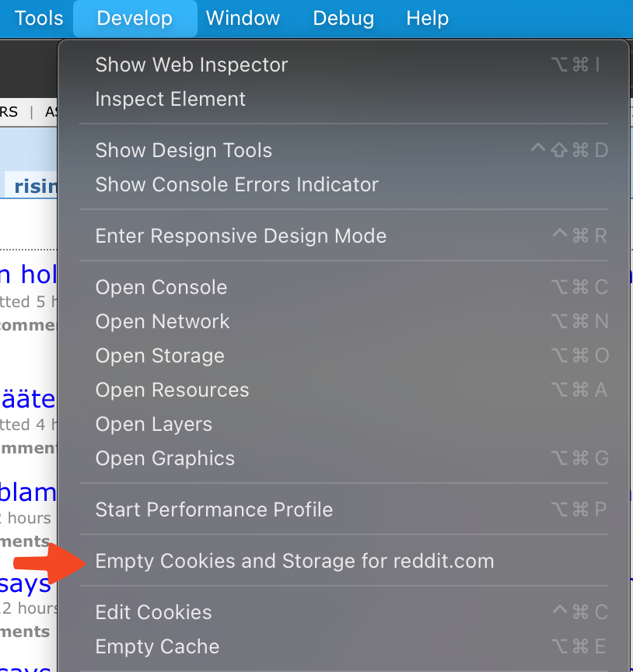633x672 pixels.
Task: Start Performance Profile
Action: [x=214, y=509]
